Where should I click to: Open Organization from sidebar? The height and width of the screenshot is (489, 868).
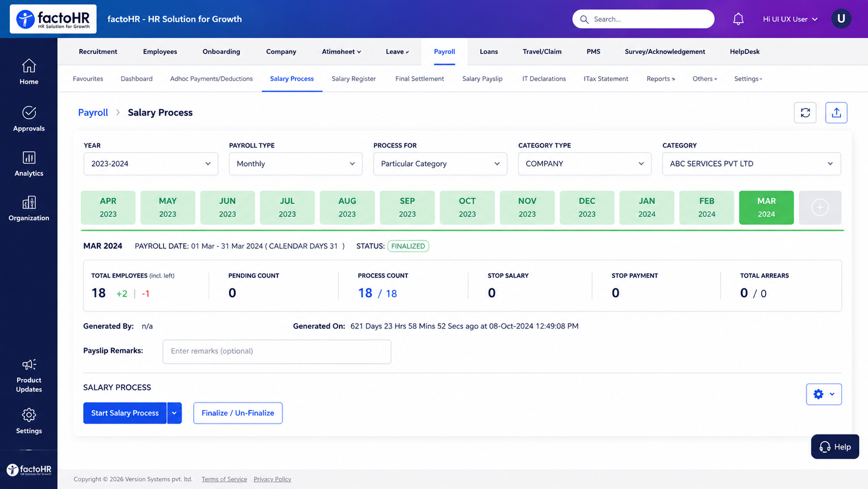tap(29, 208)
